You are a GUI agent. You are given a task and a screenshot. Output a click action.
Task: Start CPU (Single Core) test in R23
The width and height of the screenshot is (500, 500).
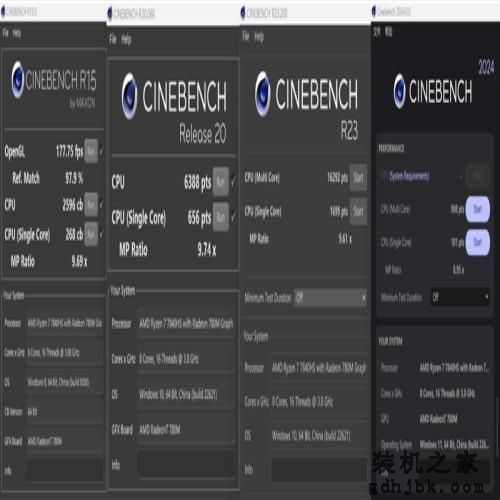(358, 211)
